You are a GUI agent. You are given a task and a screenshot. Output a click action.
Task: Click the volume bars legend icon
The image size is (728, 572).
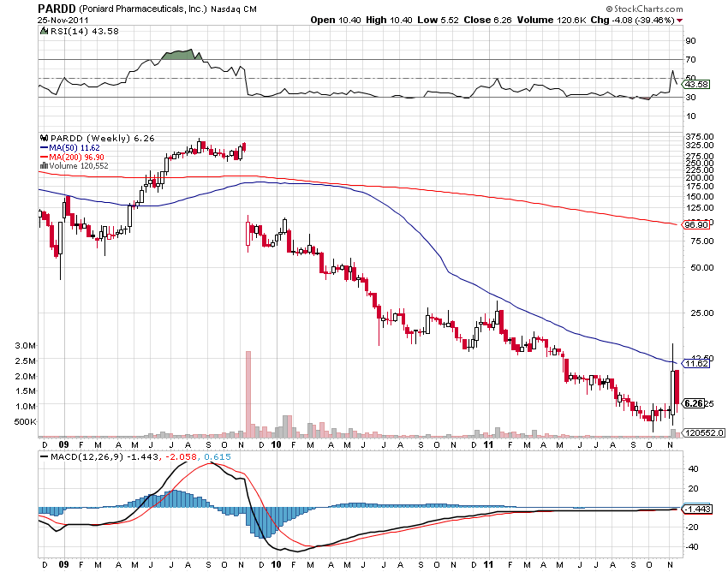(x=44, y=165)
